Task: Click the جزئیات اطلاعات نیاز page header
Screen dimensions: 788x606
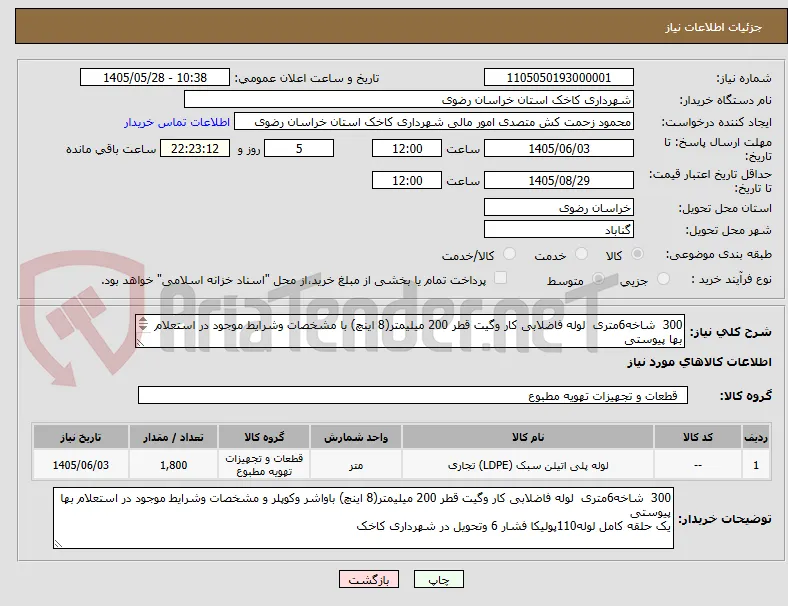Action: tap(713, 27)
